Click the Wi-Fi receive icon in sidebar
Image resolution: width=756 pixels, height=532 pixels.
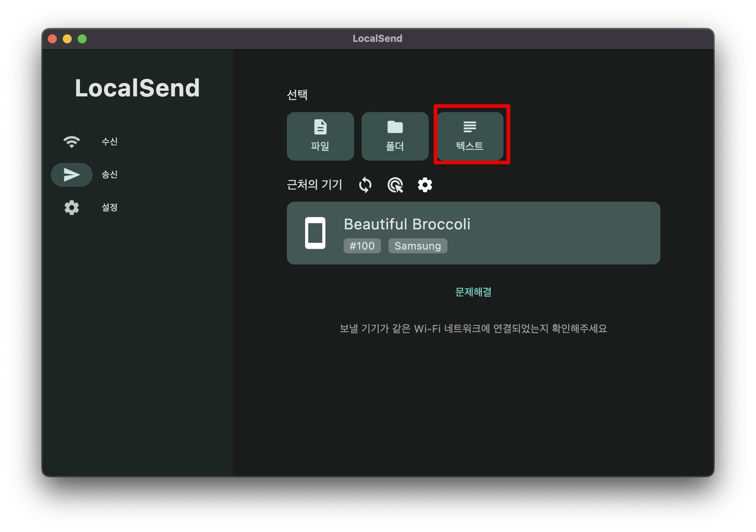coord(71,142)
